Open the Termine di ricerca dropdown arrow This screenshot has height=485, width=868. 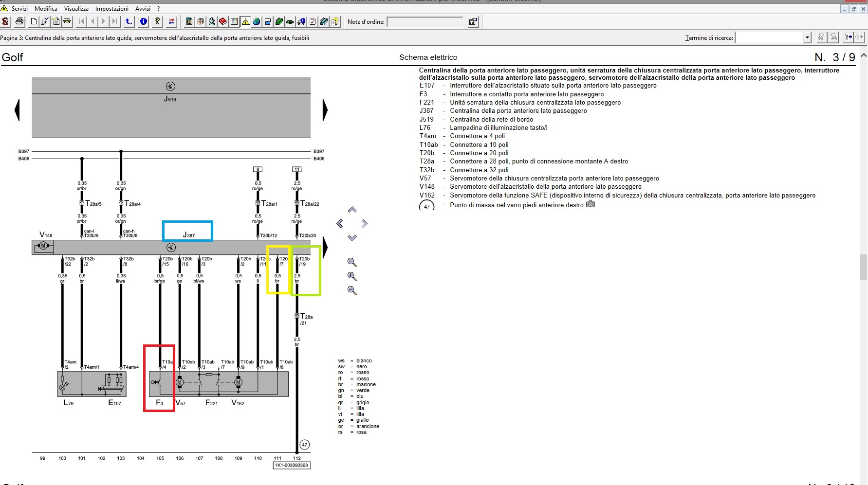click(807, 37)
